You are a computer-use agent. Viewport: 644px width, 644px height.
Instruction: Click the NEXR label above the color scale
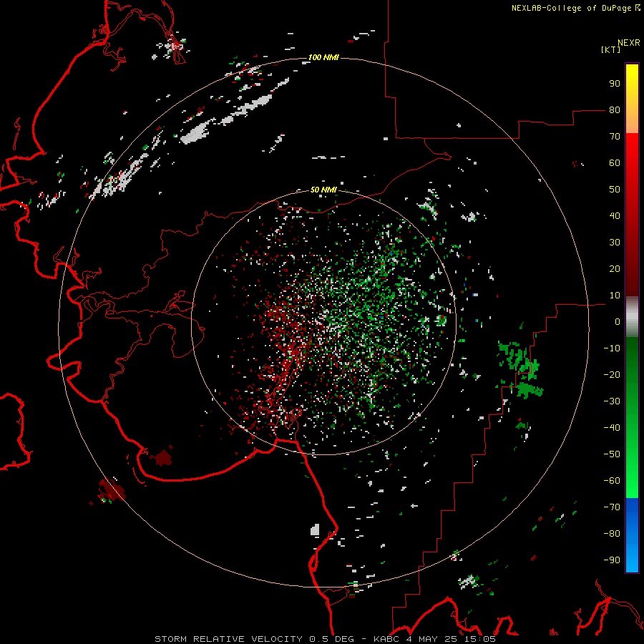(x=629, y=43)
